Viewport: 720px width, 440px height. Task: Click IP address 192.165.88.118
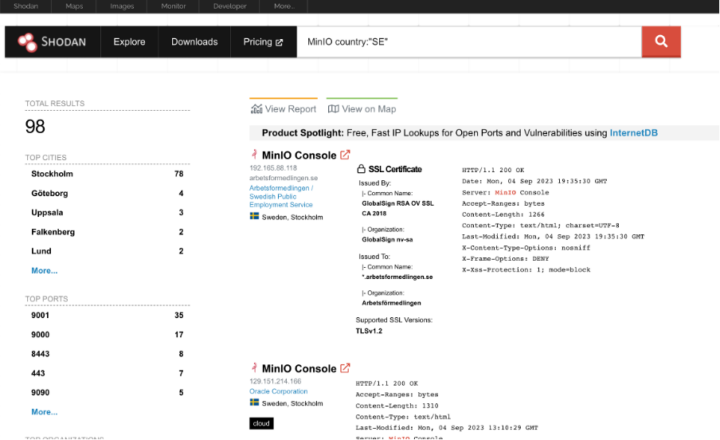273,168
